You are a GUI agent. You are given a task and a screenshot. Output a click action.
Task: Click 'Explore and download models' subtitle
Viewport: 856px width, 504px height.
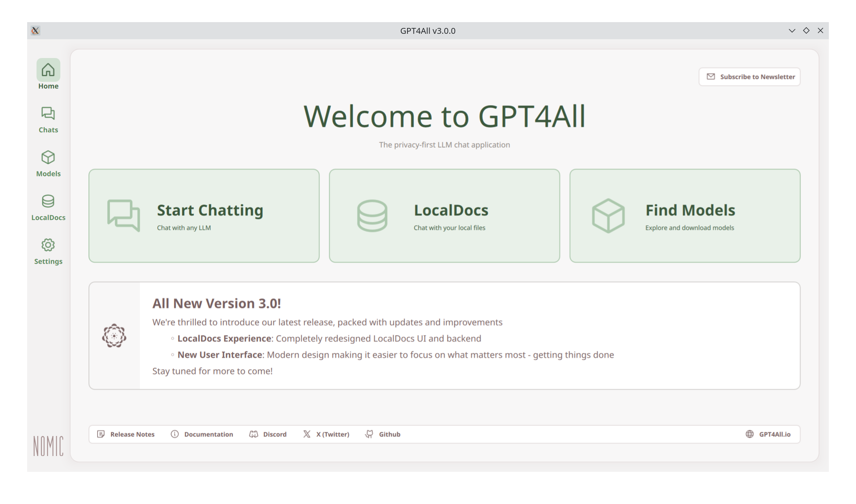point(690,228)
